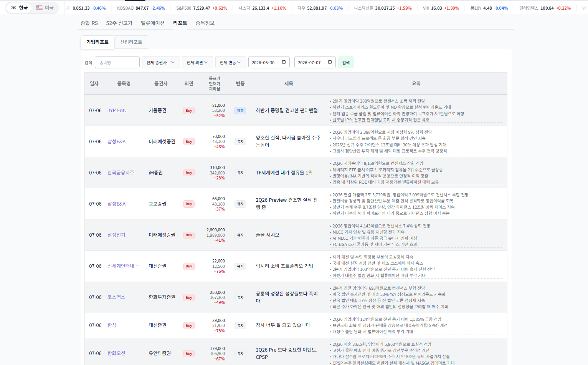Viewport: 588px width, 365px height.
Task: Switch to the 산업리포트 sub-tab
Action: (x=131, y=42)
